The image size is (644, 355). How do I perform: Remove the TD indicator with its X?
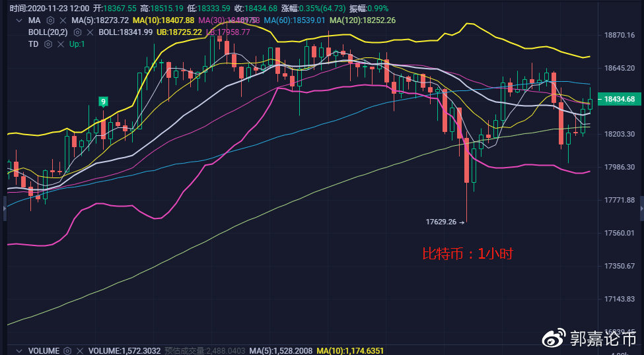(61, 44)
